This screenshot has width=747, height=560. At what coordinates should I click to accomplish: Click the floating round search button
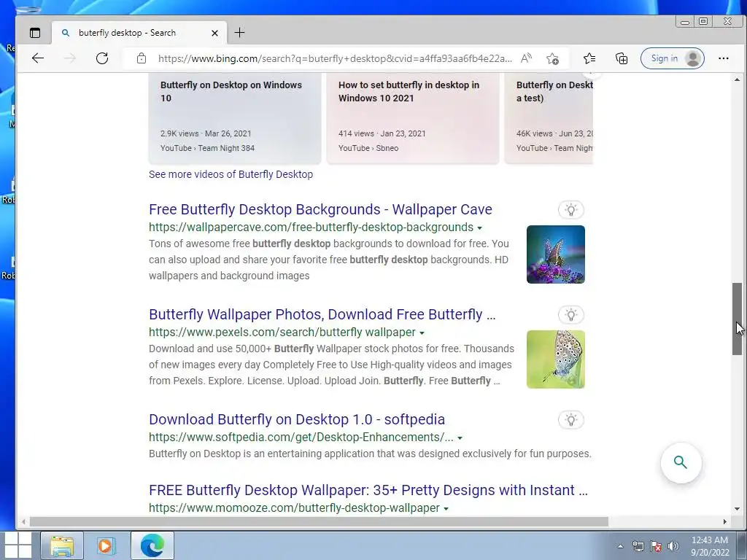click(x=681, y=462)
